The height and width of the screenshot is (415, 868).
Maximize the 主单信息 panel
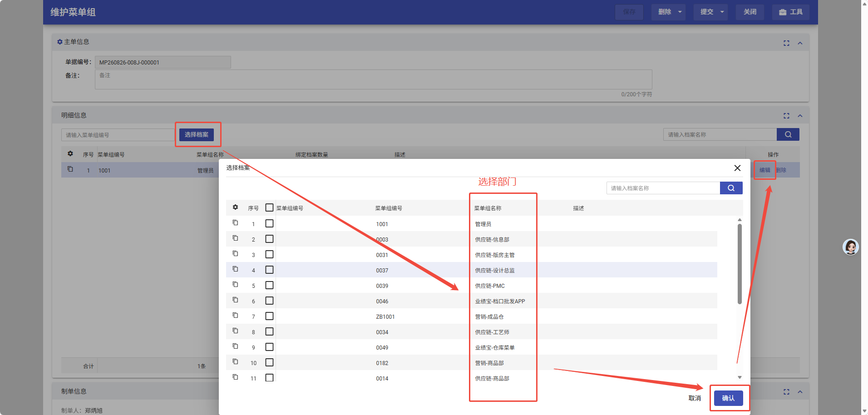[786, 43]
